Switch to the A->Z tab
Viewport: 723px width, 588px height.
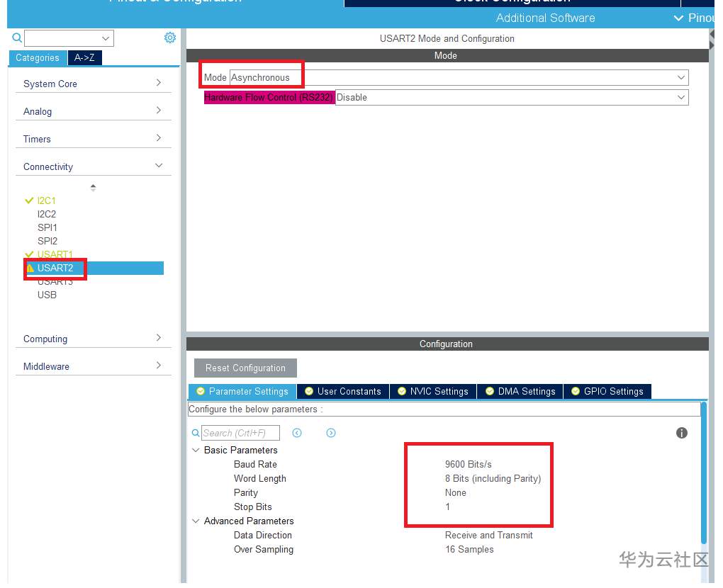[x=84, y=57]
